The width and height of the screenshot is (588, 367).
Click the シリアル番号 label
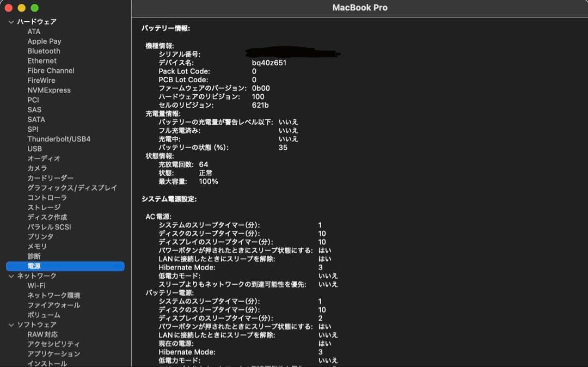click(x=179, y=55)
